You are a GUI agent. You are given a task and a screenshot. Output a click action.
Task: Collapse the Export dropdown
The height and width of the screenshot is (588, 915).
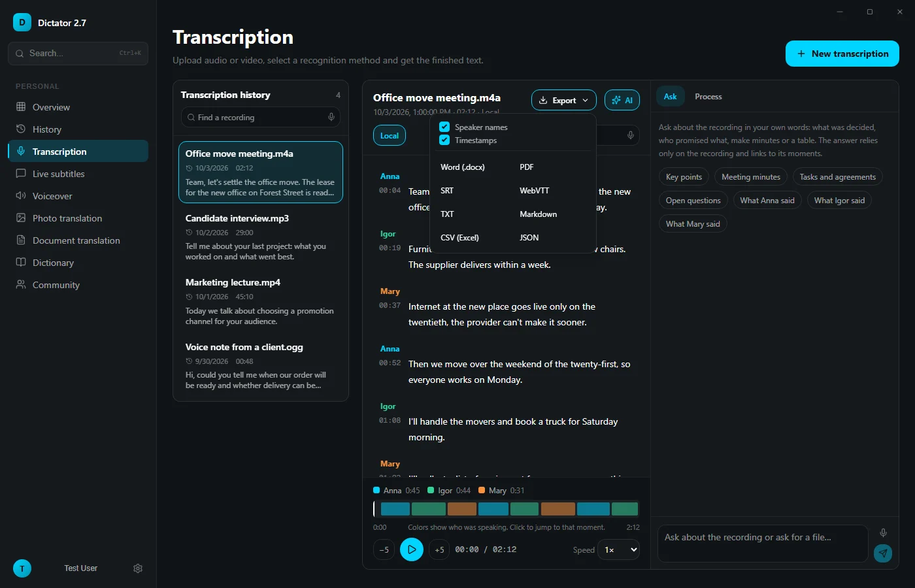[x=563, y=100]
